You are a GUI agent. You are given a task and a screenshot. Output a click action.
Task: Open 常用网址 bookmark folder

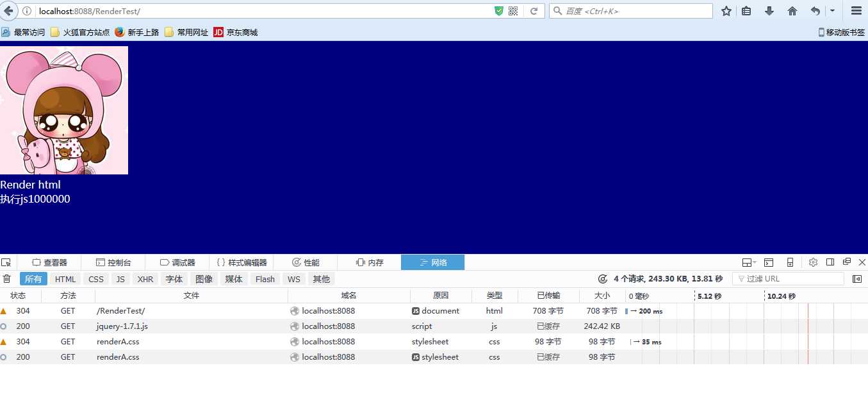pos(186,32)
